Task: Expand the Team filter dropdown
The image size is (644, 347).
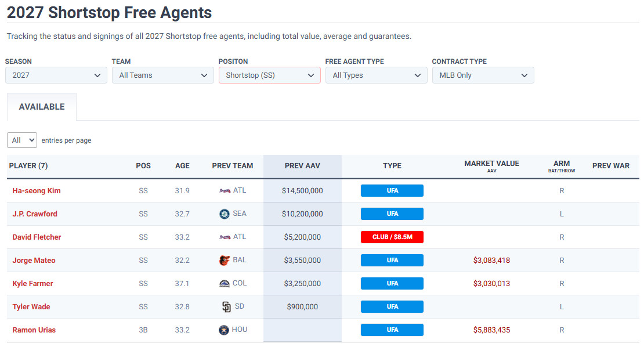Action: [163, 75]
